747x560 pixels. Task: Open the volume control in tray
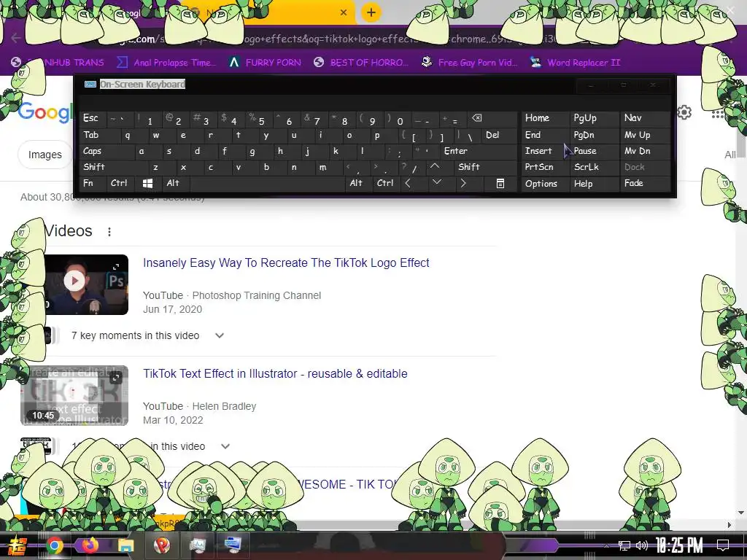(642, 545)
